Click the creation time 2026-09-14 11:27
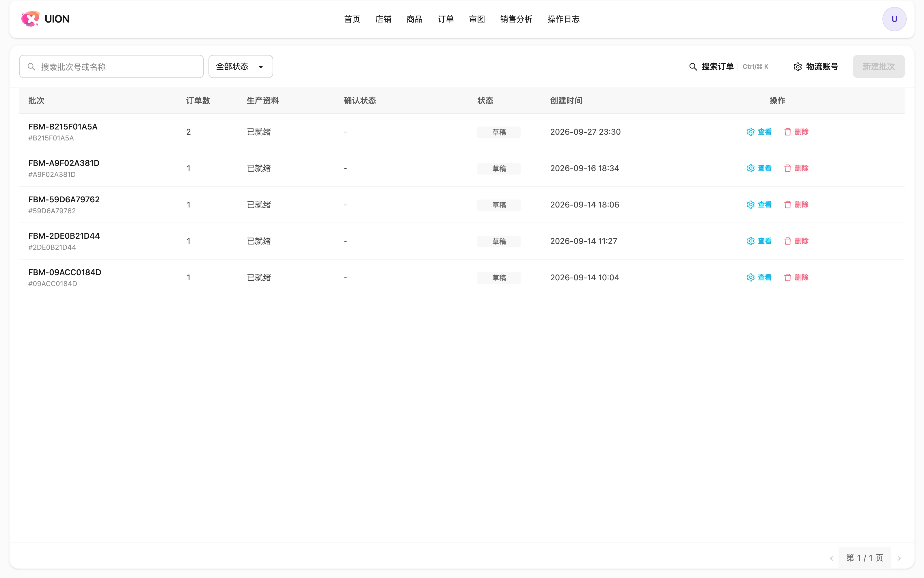Image resolution: width=924 pixels, height=578 pixels. [583, 241]
